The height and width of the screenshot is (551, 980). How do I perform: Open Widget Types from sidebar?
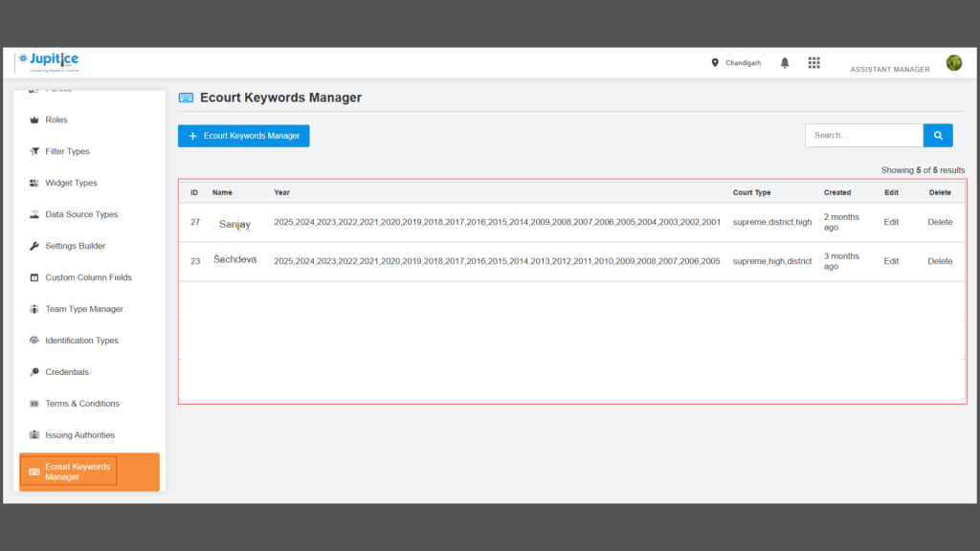[71, 184]
